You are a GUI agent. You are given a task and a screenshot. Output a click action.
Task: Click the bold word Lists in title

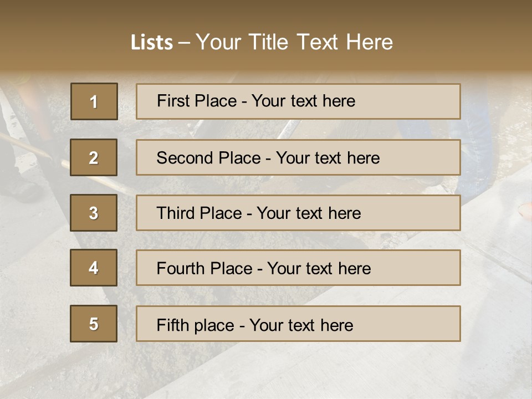tap(152, 42)
